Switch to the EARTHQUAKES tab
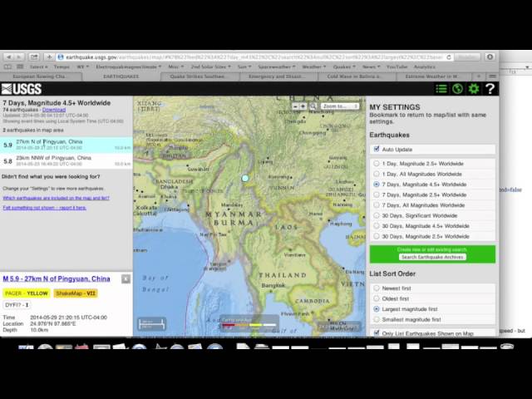532x399 pixels. [121, 76]
